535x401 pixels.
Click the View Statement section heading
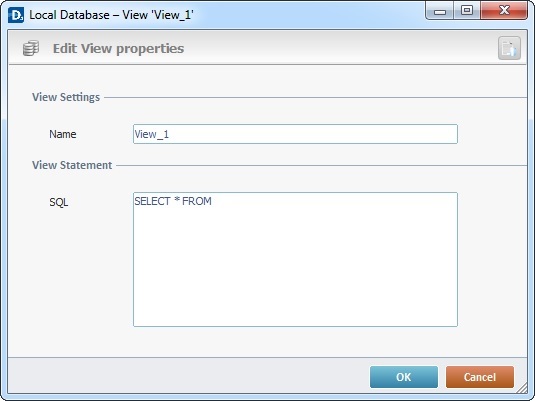pos(72,165)
